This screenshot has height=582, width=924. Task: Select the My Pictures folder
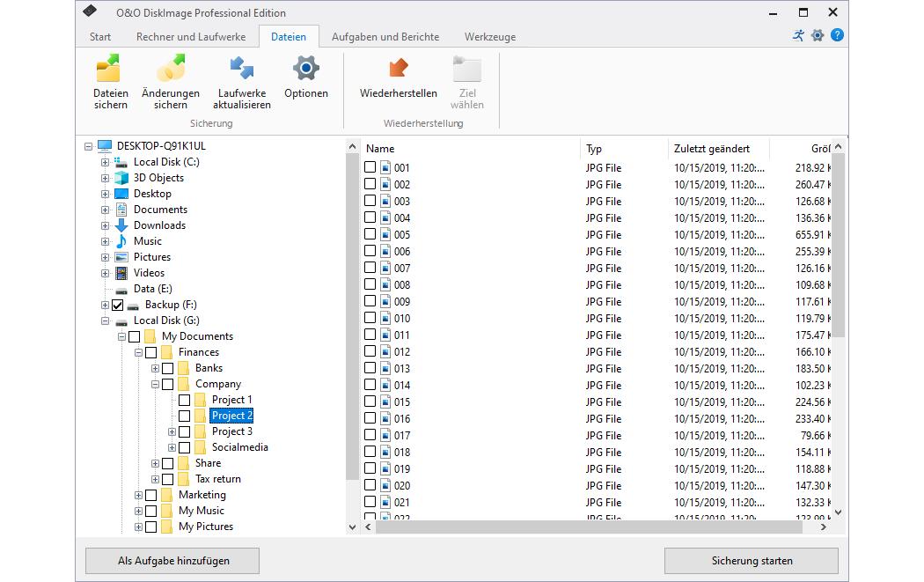[206, 527]
